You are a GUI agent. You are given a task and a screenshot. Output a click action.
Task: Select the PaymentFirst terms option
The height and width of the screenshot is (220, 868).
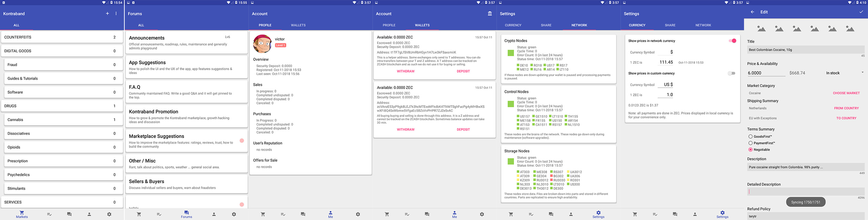click(750, 143)
